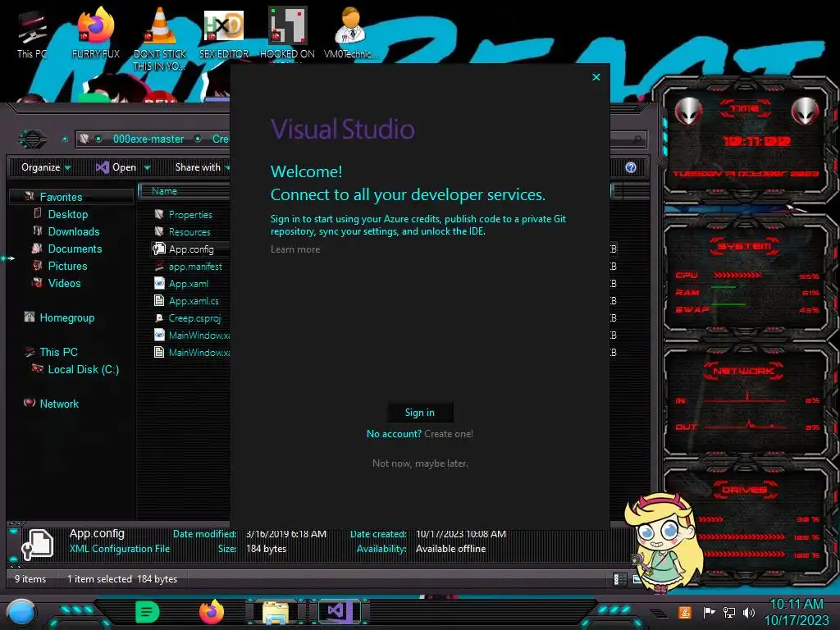840x630 pixels.
Task: Select Documents in Favorites
Action: coord(75,249)
